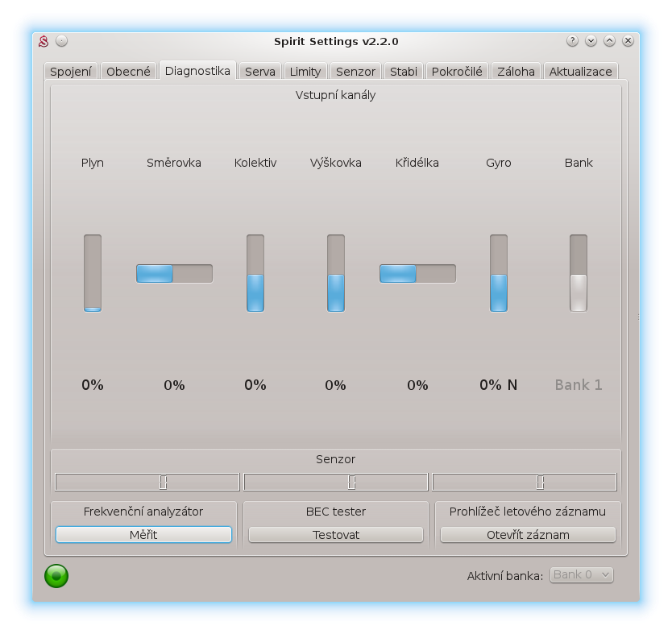
Task: Open the Obecné tab
Action: tap(128, 71)
